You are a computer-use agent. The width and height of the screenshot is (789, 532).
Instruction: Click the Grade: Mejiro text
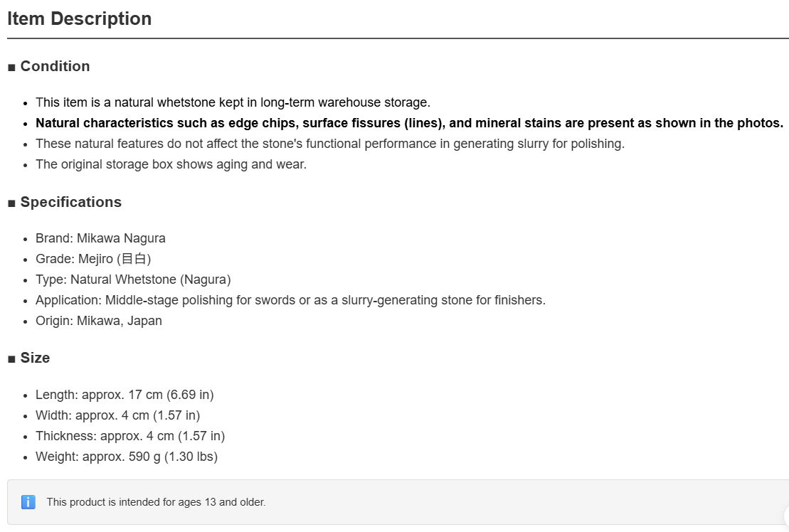[93, 258]
